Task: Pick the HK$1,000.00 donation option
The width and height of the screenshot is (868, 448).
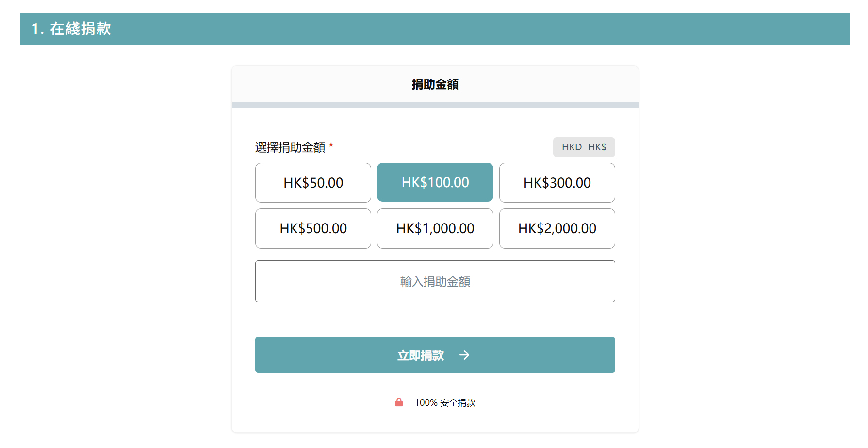Action: coord(435,228)
